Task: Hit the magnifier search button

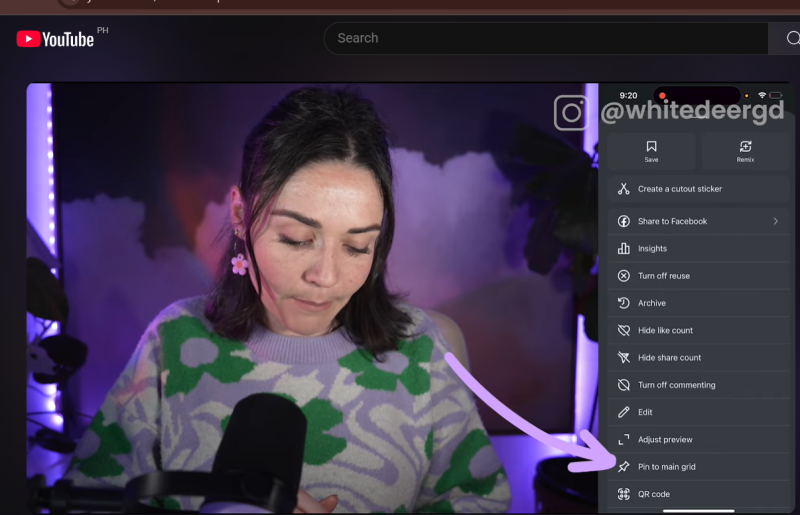Action: (792, 38)
